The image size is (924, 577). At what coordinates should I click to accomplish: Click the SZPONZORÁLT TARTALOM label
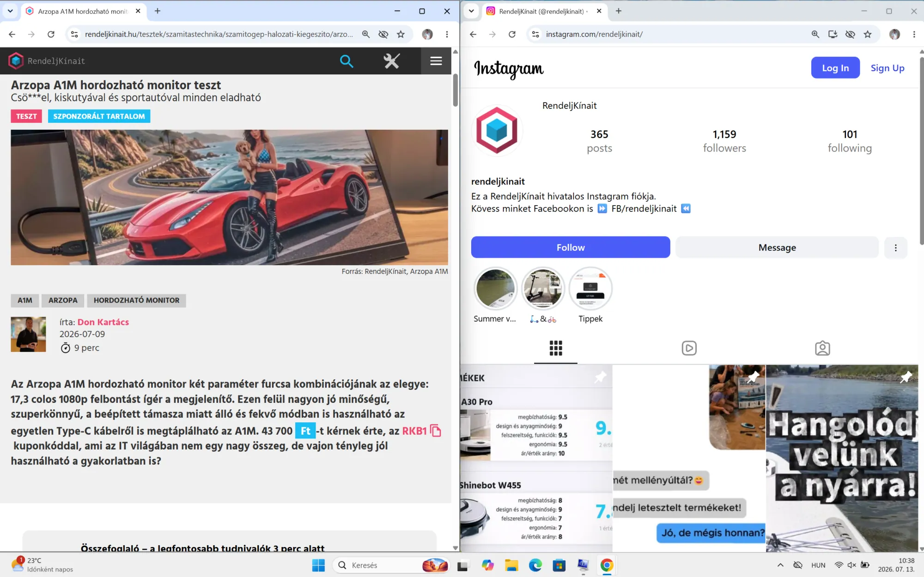coord(99,116)
